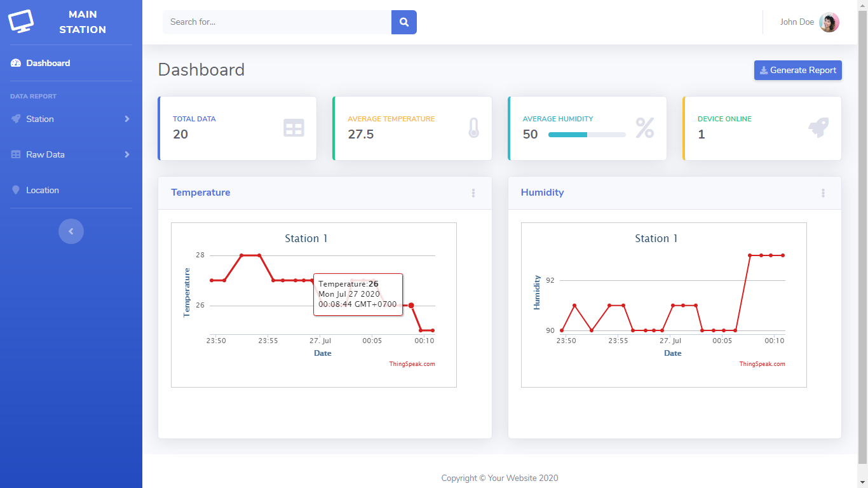Click the rocket icon in Device Online card

[x=818, y=128]
